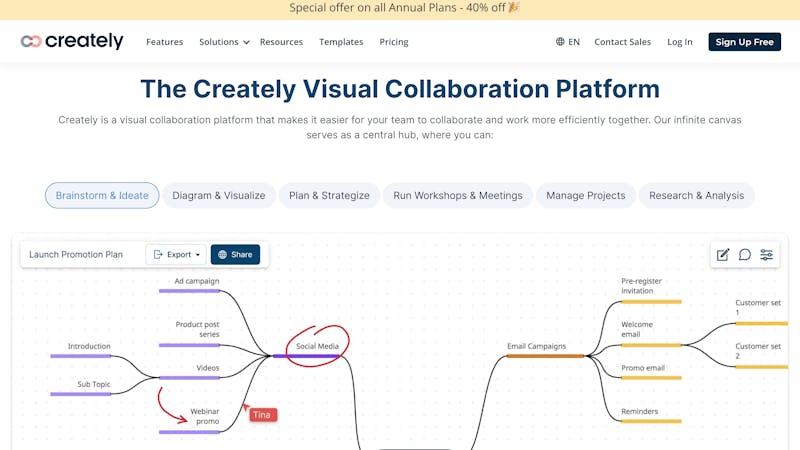800x450 pixels.
Task: Open the Features menu item
Action: coord(164,42)
